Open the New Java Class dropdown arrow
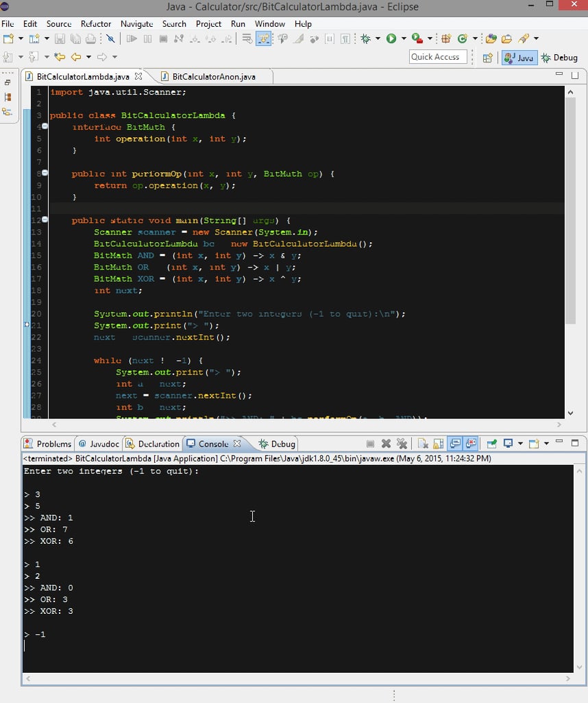Viewport: 588px width, 703px height. click(475, 39)
